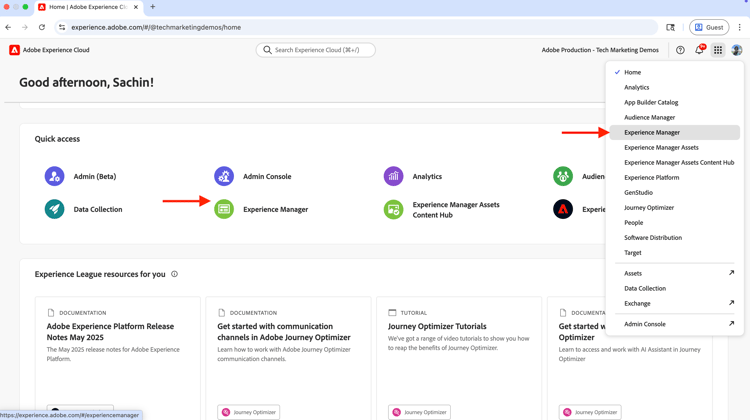
Task: Click browser Back arrow
Action: click(8, 27)
